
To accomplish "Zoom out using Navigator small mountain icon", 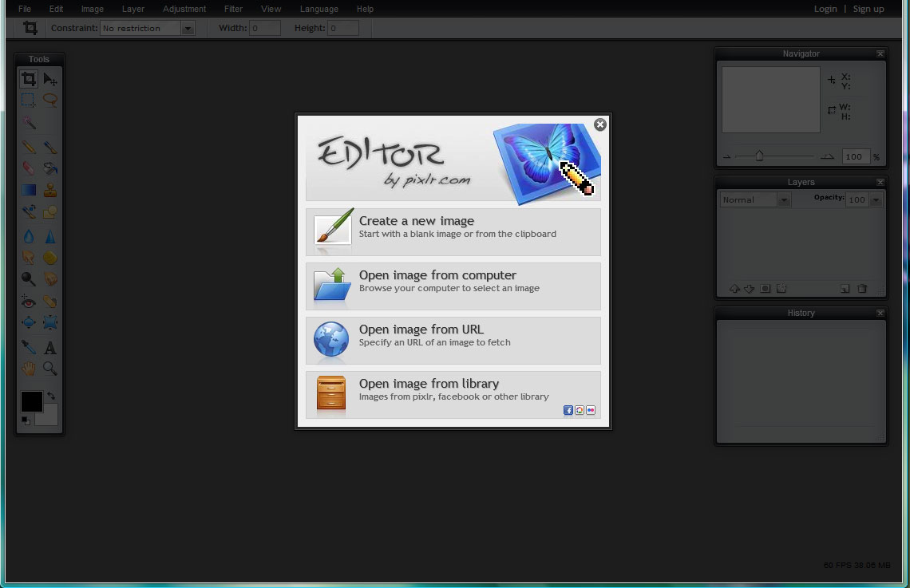I will coord(726,156).
